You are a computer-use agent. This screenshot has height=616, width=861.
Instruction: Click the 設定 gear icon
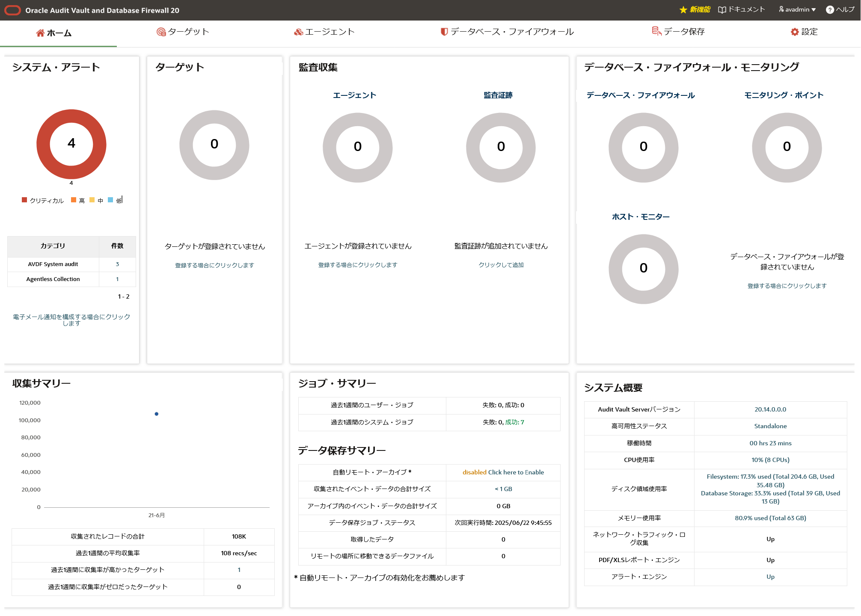[795, 32]
